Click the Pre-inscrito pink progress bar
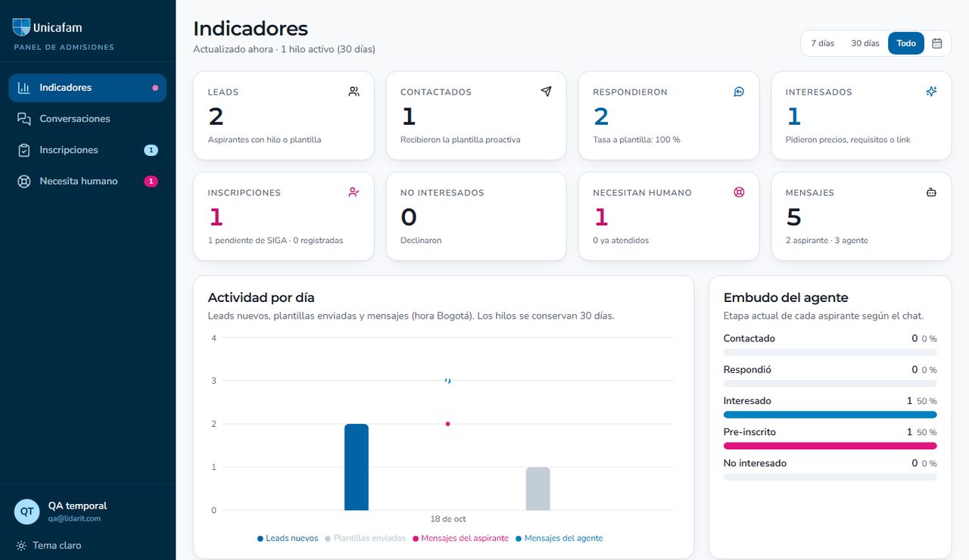The image size is (969, 560). (830, 446)
